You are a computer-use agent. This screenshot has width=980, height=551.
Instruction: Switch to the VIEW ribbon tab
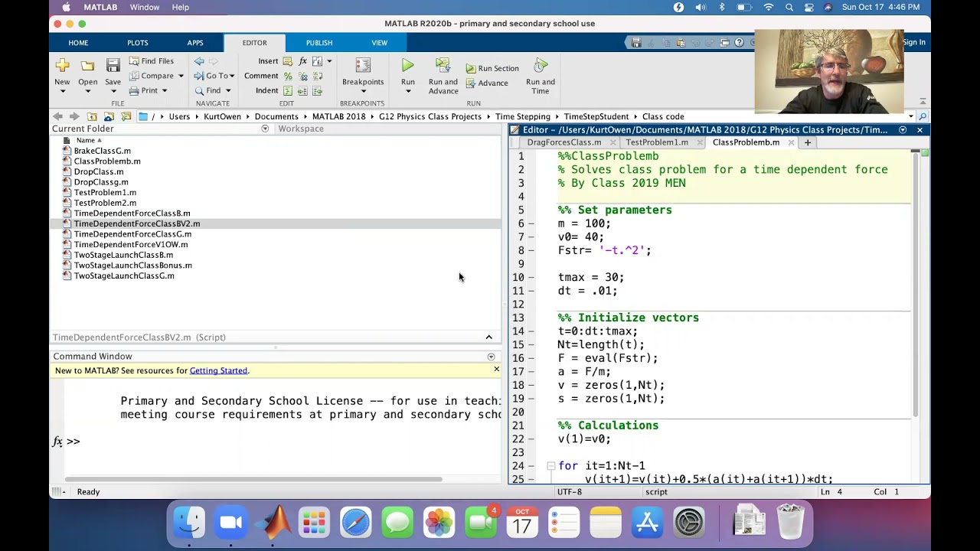[x=379, y=43]
